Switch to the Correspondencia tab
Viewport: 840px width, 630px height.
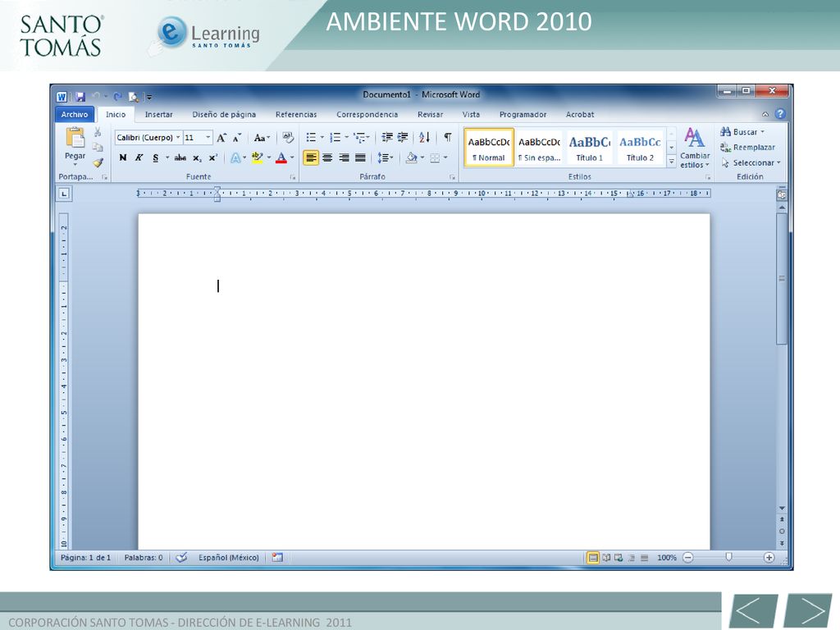(367, 114)
